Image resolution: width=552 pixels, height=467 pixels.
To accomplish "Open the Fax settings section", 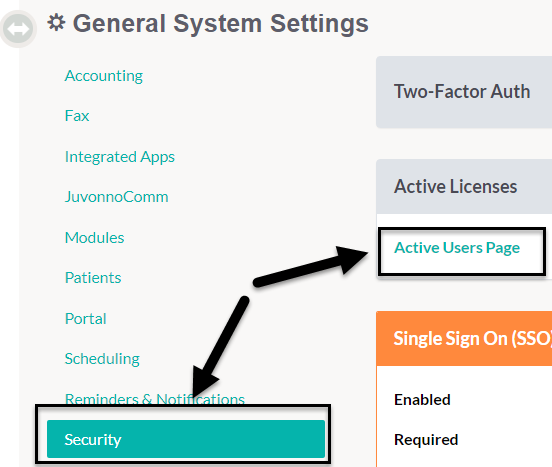I will [77, 116].
